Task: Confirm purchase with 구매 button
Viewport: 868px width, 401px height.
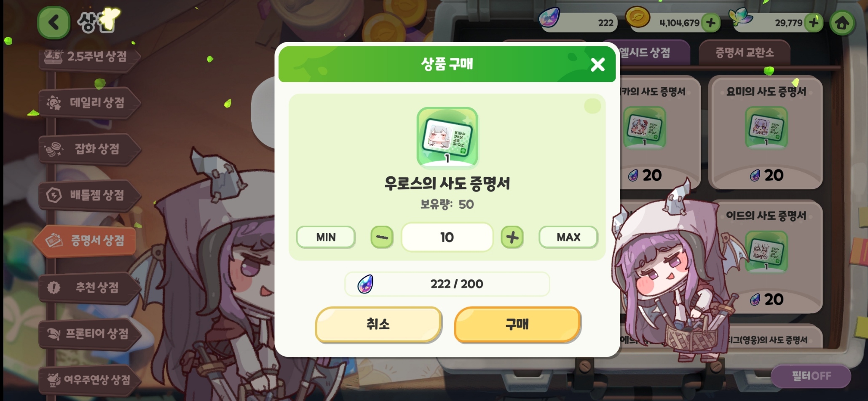Action: point(517,324)
